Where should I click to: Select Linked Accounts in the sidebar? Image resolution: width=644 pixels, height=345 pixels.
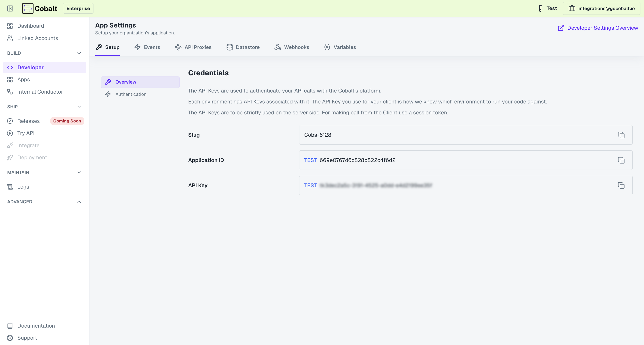(38, 38)
